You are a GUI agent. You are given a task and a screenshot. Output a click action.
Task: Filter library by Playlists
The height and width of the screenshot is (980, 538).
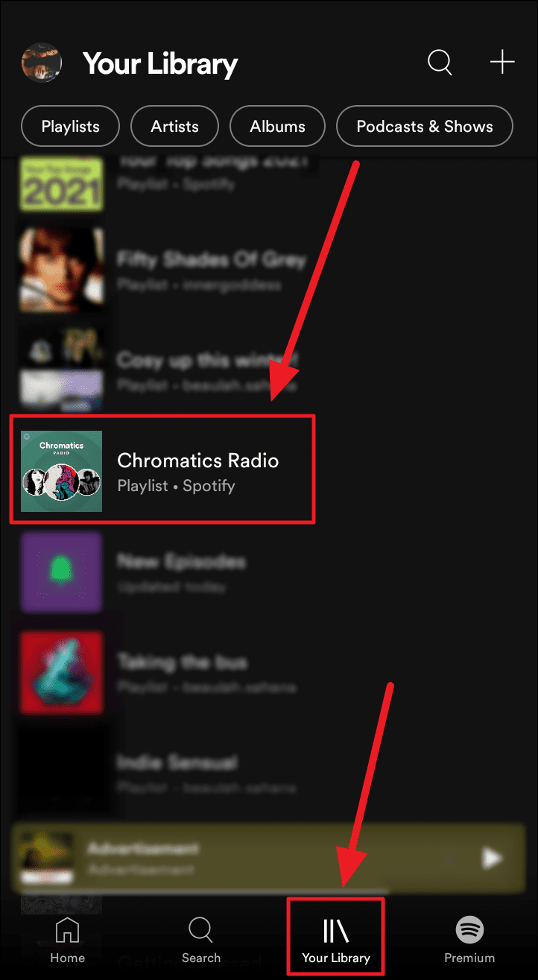[70, 127]
